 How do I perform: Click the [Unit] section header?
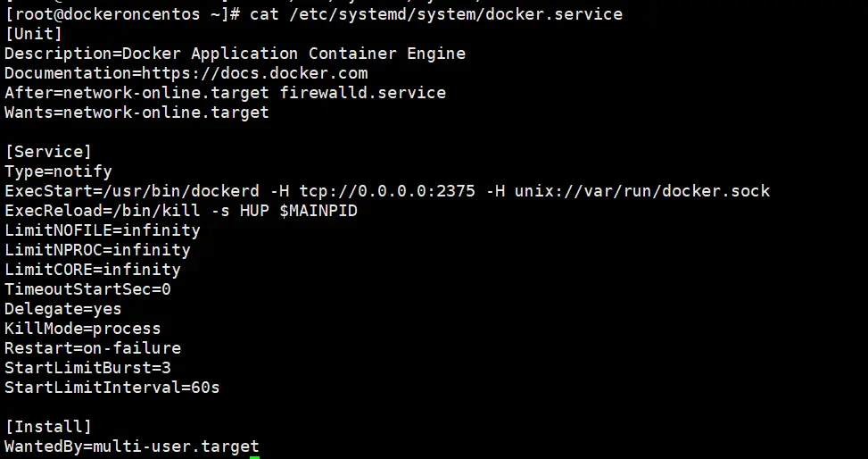pyautogui.click(x=34, y=34)
